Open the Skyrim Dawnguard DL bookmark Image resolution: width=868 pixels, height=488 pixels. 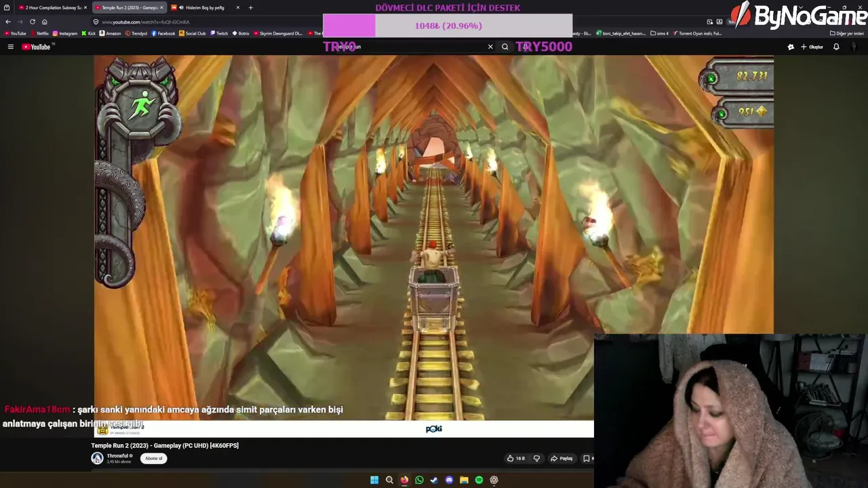278,33
